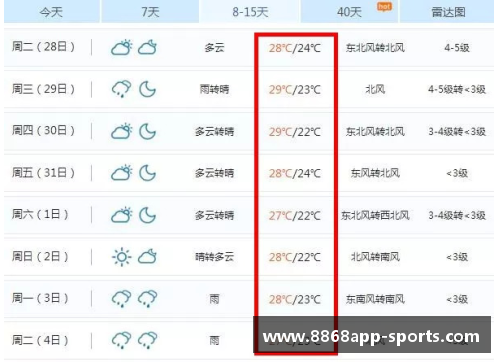The width and height of the screenshot is (500, 362).
Task: Click night moon icon for 周三（29日）
Action: [x=147, y=89]
